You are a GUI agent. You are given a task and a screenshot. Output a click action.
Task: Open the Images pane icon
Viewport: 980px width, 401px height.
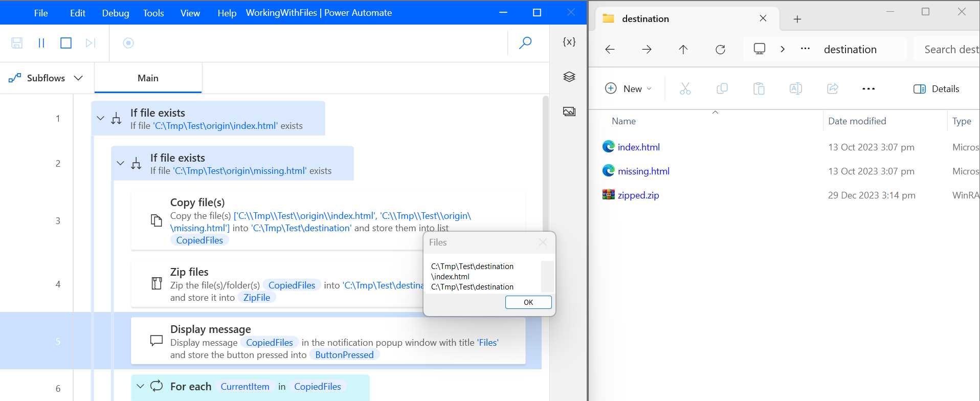coord(569,112)
